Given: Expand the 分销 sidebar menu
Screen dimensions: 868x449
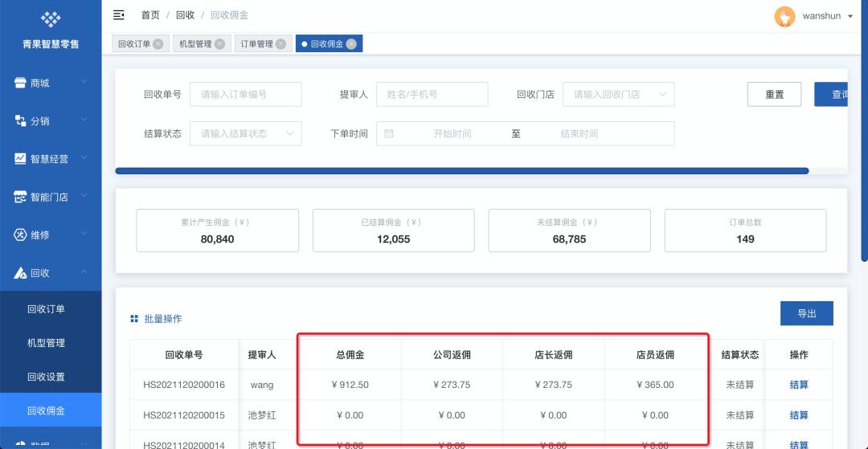Looking at the screenshot, I should tap(84, 120).
